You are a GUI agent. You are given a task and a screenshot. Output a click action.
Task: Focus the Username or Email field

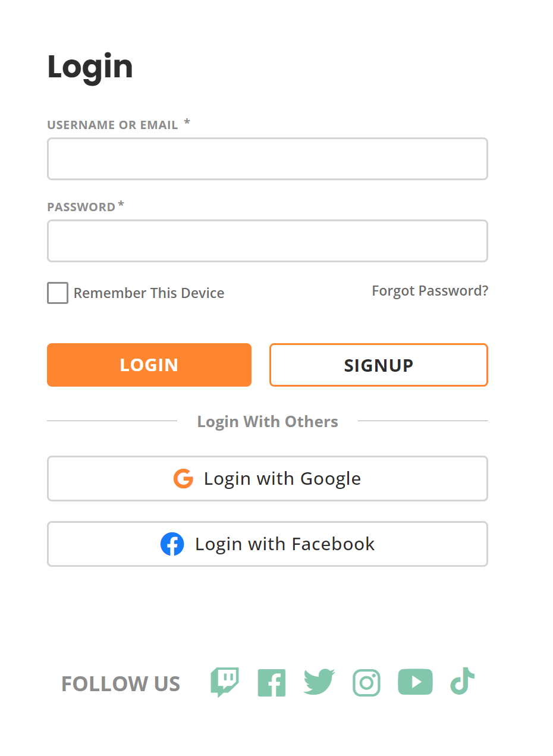click(268, 159)
